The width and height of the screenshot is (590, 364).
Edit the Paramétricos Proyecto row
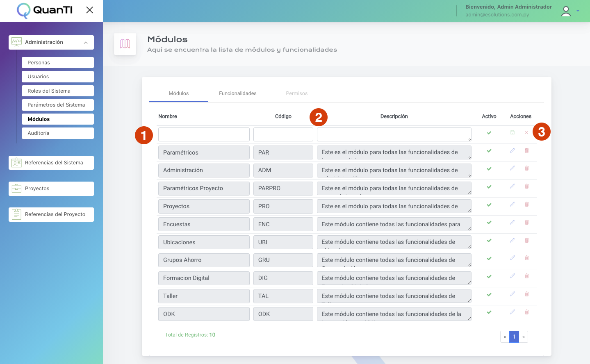[x=513, y=186]
